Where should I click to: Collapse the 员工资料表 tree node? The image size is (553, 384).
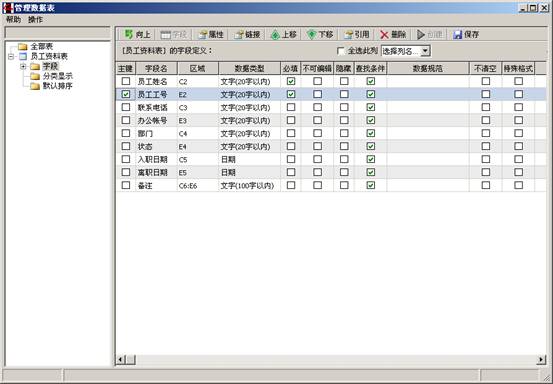pyautogui.click(x=11, y=56)
